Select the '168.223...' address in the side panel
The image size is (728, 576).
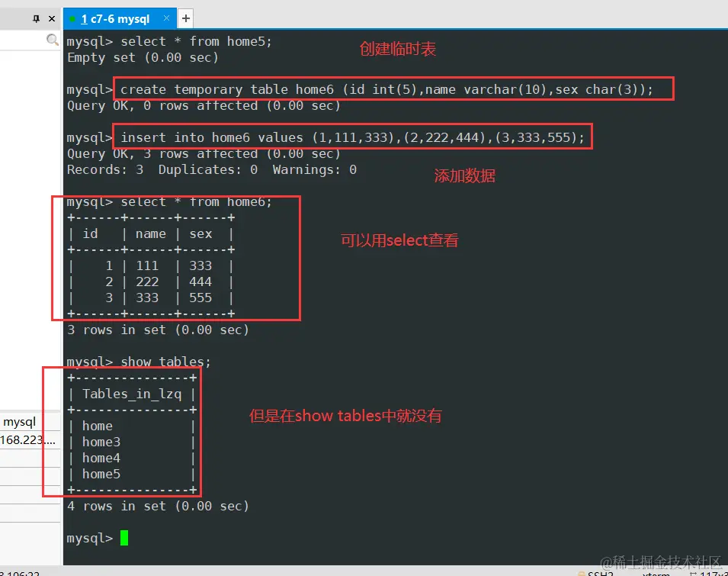pyautogui.click(x=28, y=439)
